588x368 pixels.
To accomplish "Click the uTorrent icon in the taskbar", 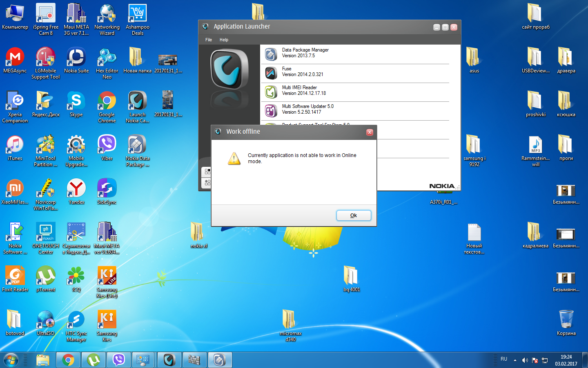I will coord(94,360).
